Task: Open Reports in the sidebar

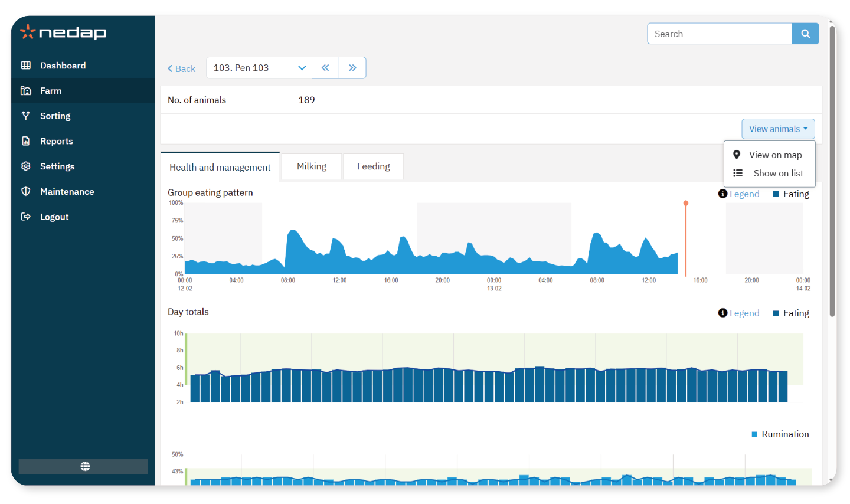Action: pyautogui.click(x=83, y=141)
